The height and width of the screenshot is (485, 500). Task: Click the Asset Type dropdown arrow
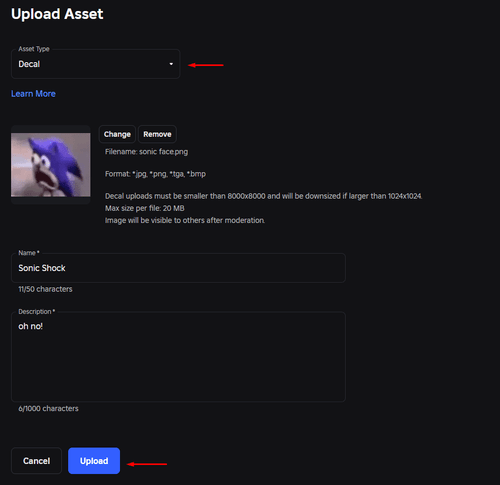tap(171, 64)
